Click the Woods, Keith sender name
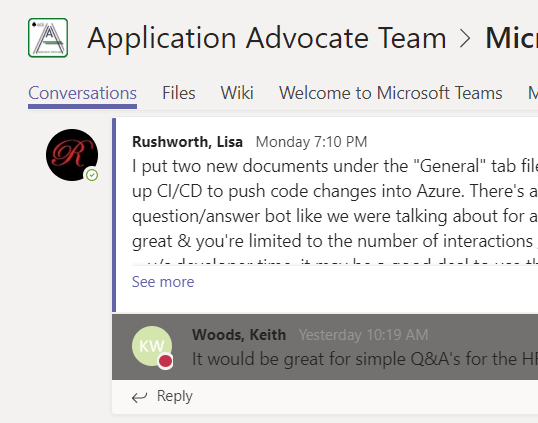Viewport: 538px width, 423px height. pos(239,334)
